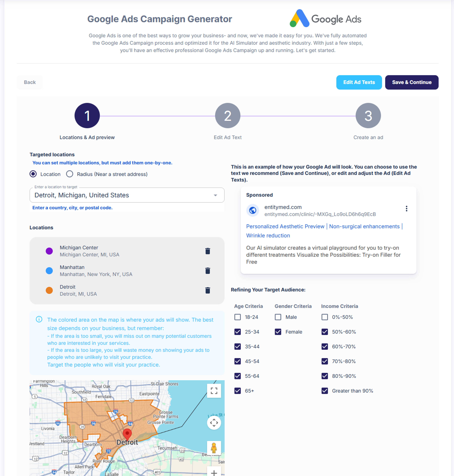Expand the location dropdown arrow
Viewport: 454px width, 476px height.
point(215,195)
